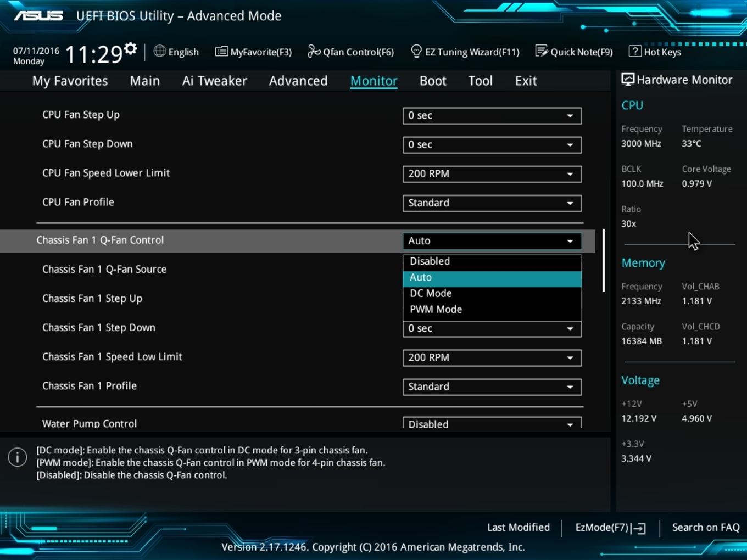The height and width of the screenshot is (560, 747).
Task: Select PWM Mode option
Action: point(492,310)
